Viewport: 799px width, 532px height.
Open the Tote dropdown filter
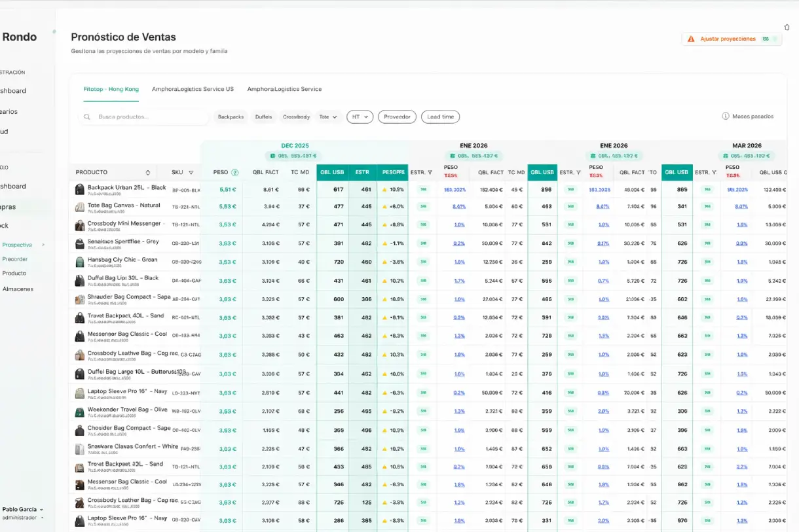(328, 117)
